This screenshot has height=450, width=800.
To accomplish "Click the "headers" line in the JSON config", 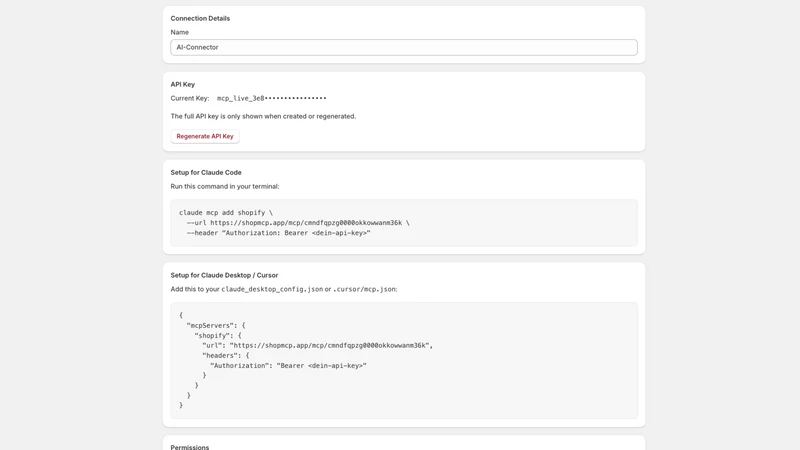I will pyautogui.click(x=226, y=356).
